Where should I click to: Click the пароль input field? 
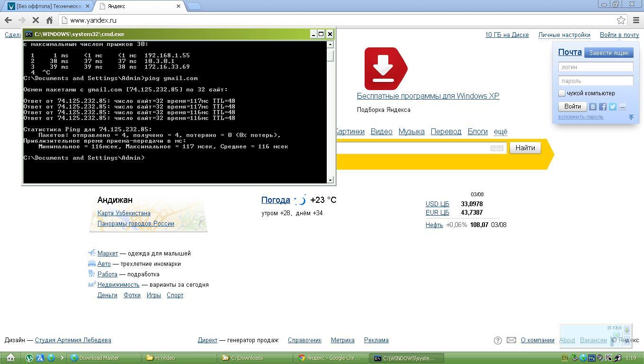tap(596, 81)
